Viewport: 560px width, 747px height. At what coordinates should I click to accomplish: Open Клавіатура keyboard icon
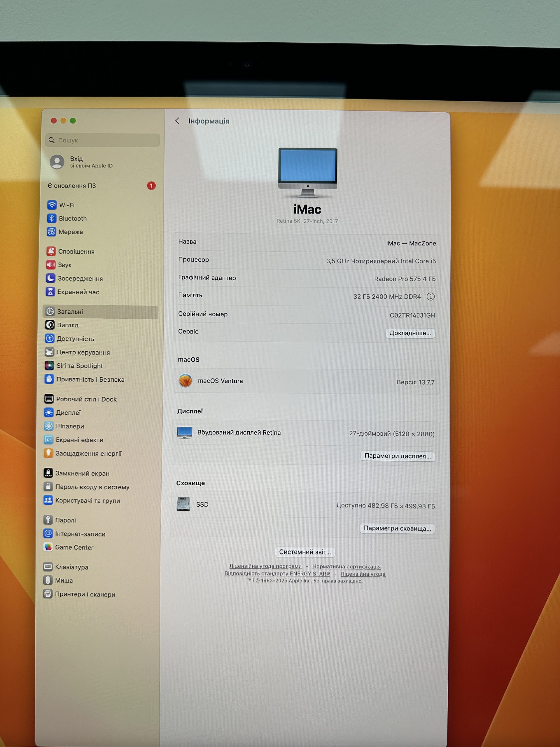tap(48, 567)
